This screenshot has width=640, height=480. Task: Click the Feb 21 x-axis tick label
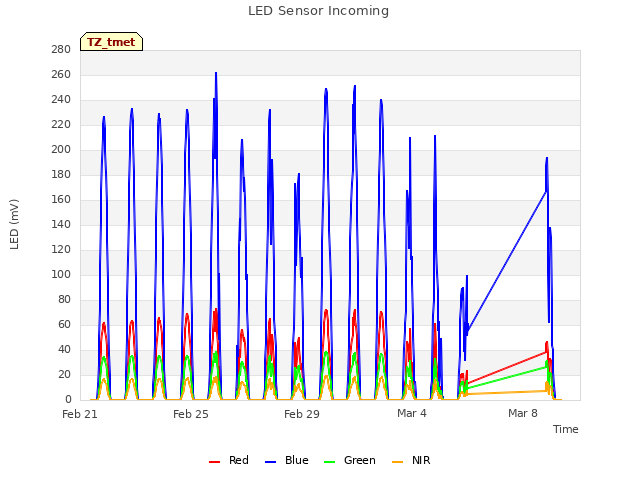point(80,414)
